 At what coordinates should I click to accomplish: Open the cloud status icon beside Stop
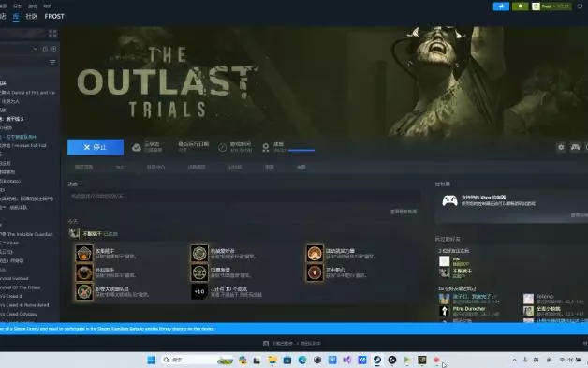[137, 147]
